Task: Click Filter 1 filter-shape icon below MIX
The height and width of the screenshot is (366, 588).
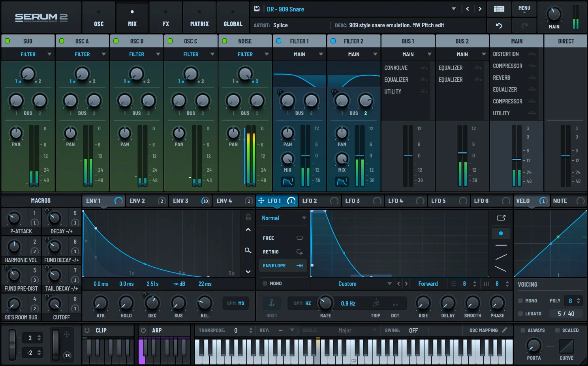Action: click(287, 182)
